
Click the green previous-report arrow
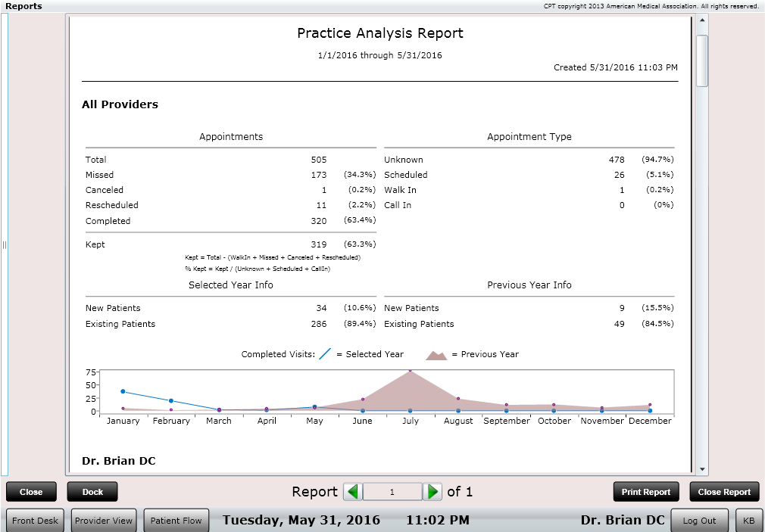[352, 492]
